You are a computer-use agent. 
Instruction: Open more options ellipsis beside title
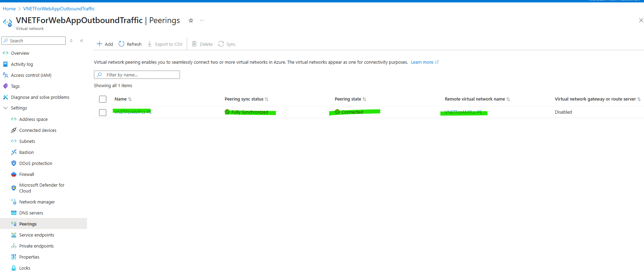(202, 21)
